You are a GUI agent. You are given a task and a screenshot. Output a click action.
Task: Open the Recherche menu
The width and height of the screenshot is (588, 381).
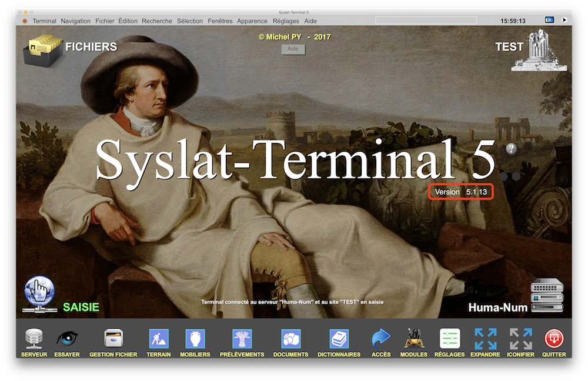point(157,21)
